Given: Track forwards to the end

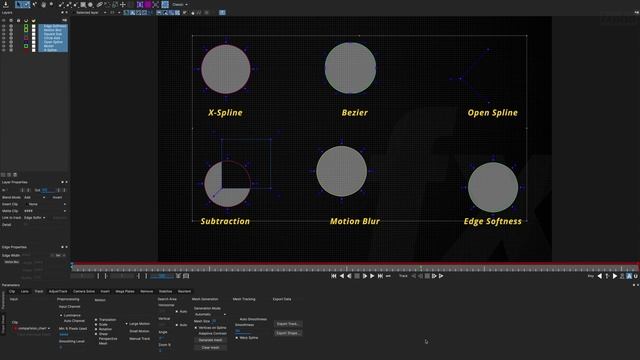Looking at the screenshot, I should click(441, 276).
